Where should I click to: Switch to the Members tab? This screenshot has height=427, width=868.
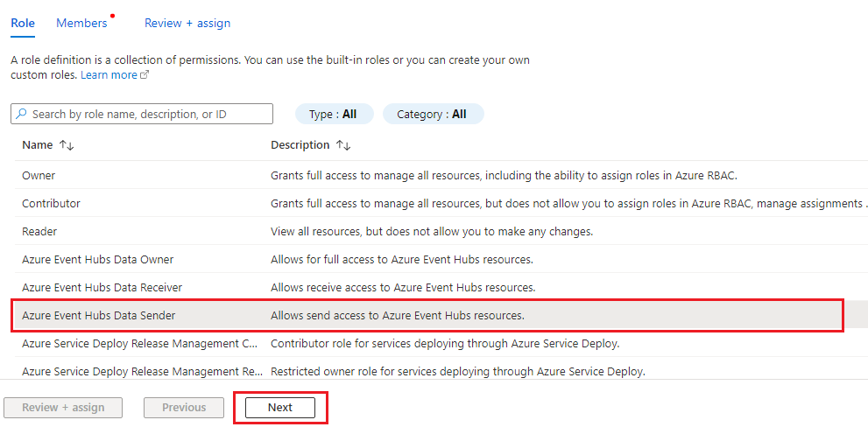point(81,24)
